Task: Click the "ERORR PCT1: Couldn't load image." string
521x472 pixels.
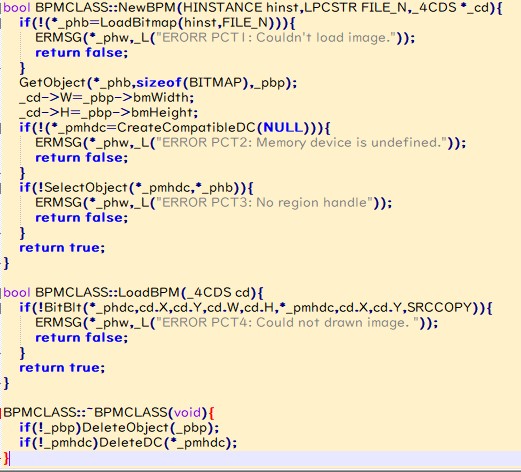Action: [276, 37]
